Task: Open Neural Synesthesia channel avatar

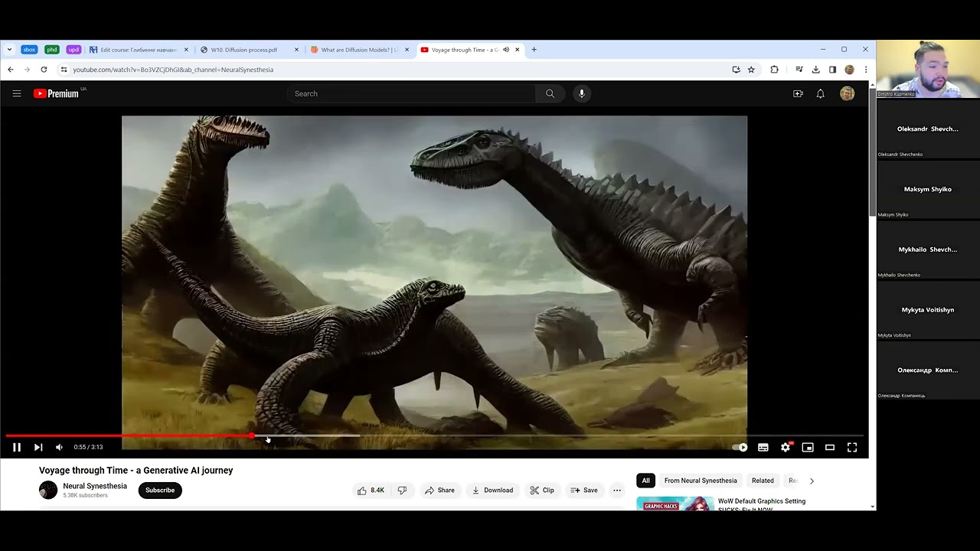Action: 48,491
